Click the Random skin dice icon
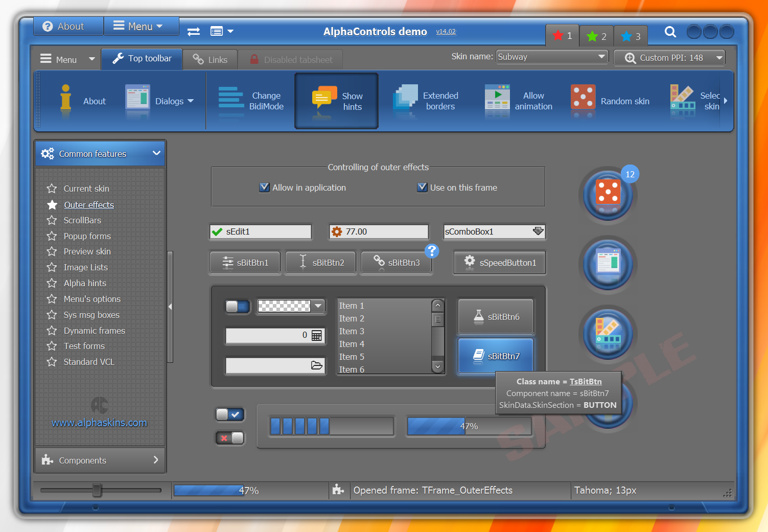Image resolution: width=768 pixels, height=532 pixels. coord(583,98)
